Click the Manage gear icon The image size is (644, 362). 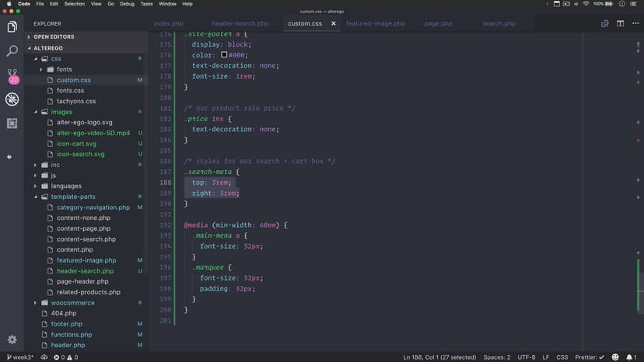pyautogui.click(x=12, y=339)
